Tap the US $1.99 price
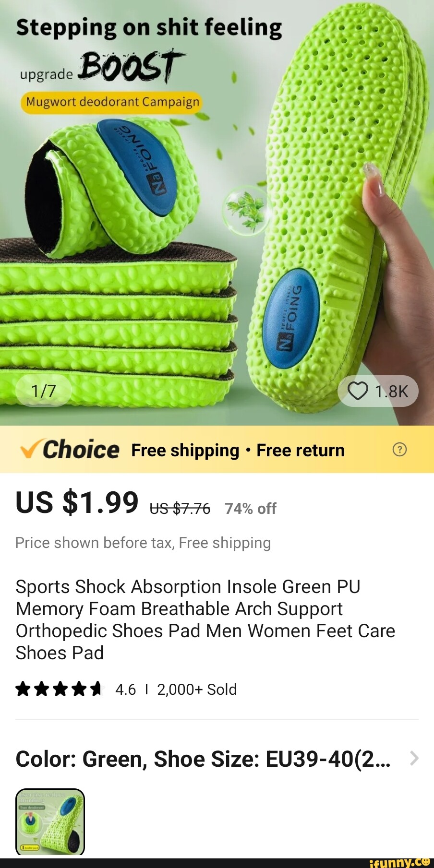434x868 pixels. pyautogui.click(x=77, y=502)
